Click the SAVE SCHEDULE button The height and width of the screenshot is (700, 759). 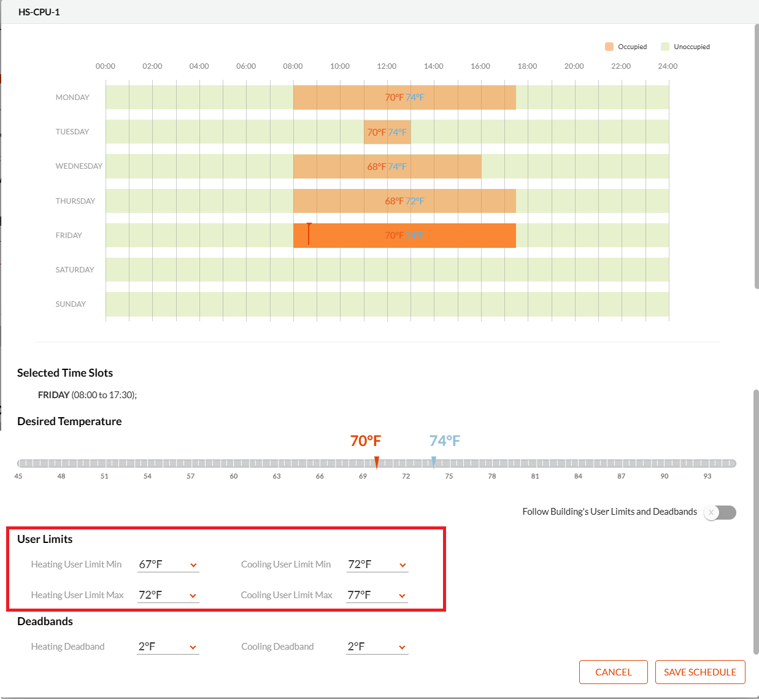click(x=700, y=672)
